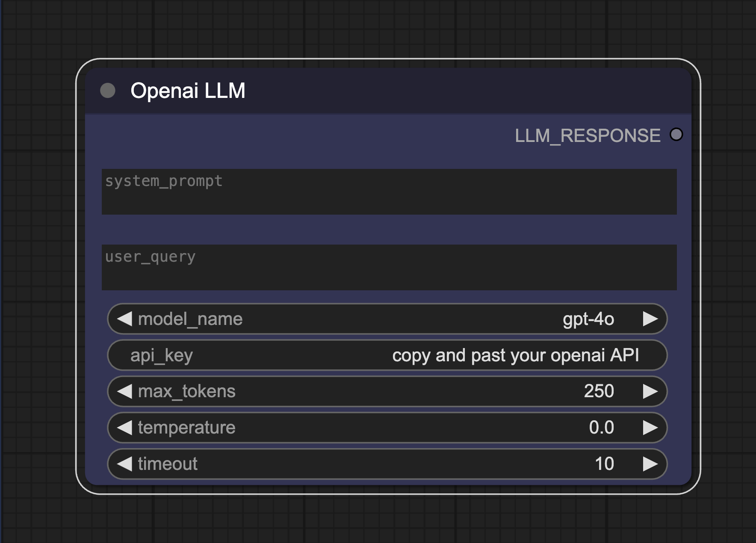Switch model_name to previous option
This screenshot has height=543, width=756.
124,319
